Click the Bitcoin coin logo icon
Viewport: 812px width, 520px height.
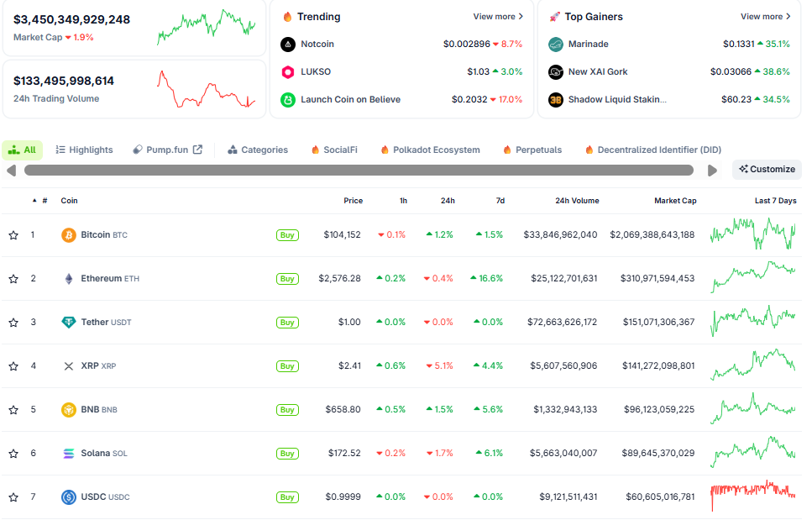(69, 235)
